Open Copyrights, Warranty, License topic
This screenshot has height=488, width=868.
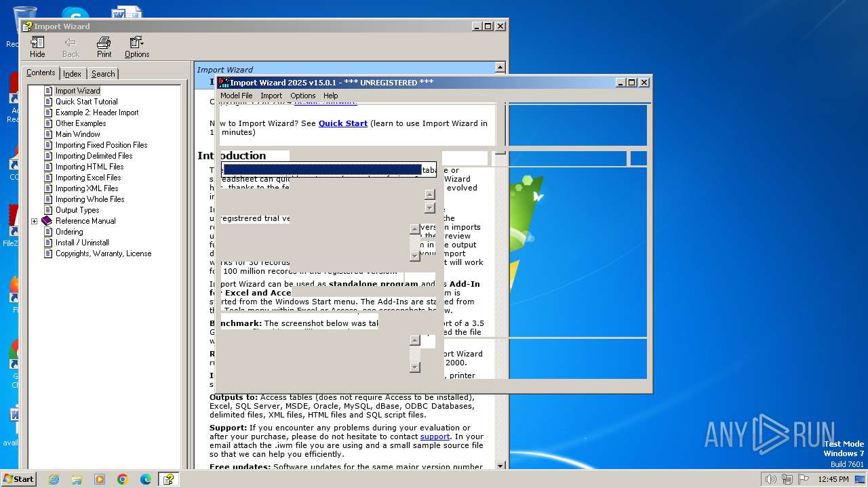tap(103, 253)
